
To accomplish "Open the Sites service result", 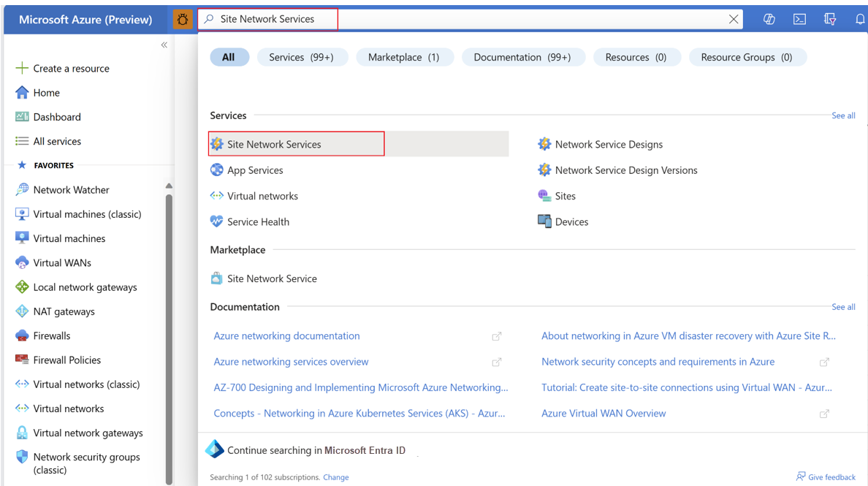I will 565,196.
